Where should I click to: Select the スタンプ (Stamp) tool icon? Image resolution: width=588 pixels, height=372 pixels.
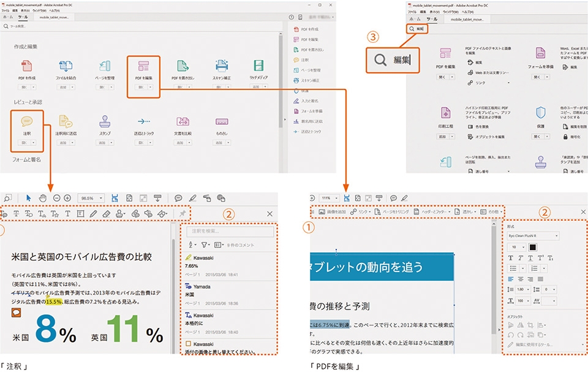[105, 121]
